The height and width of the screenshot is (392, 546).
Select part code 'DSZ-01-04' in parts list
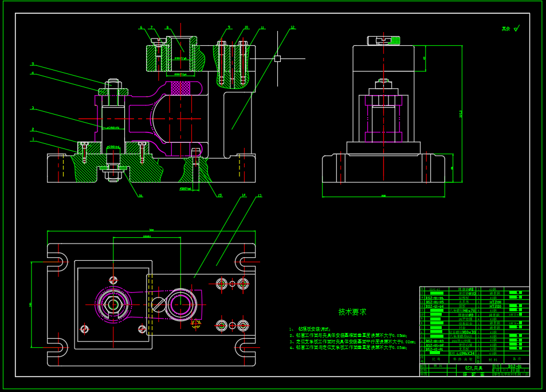click(435, 306)
